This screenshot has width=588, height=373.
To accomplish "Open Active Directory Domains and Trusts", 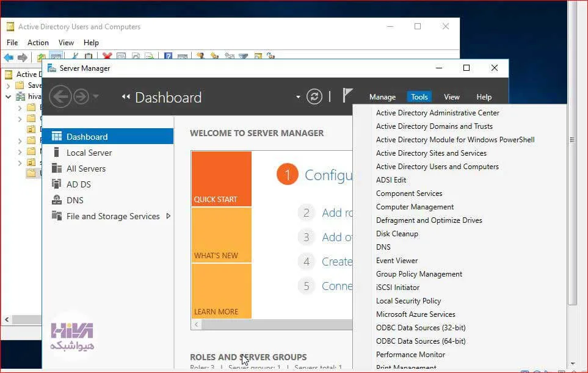I will 434,126.
